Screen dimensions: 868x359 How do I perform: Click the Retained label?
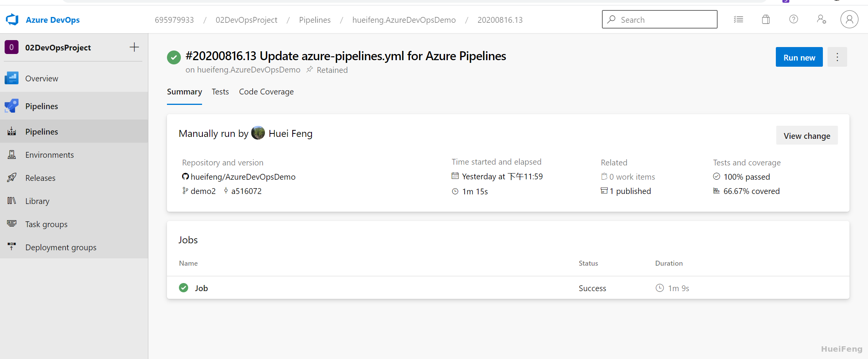pyautogui.click(x=332, y=70)
